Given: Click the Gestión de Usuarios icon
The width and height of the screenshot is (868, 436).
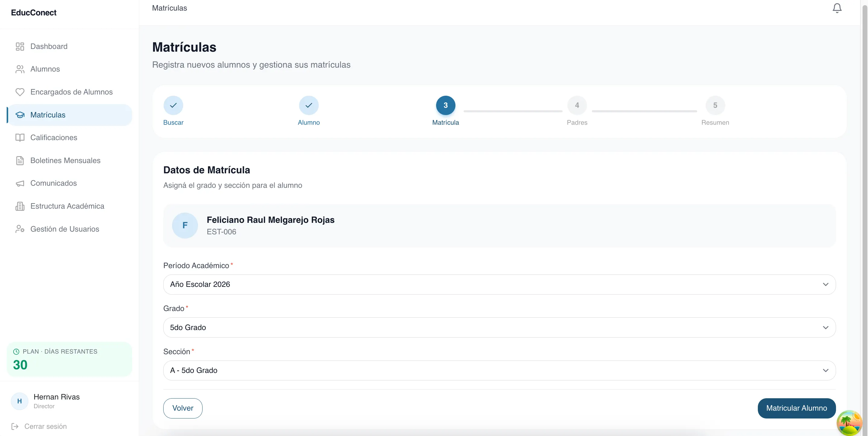Looking at the screenshot, I should coord(20,229).
